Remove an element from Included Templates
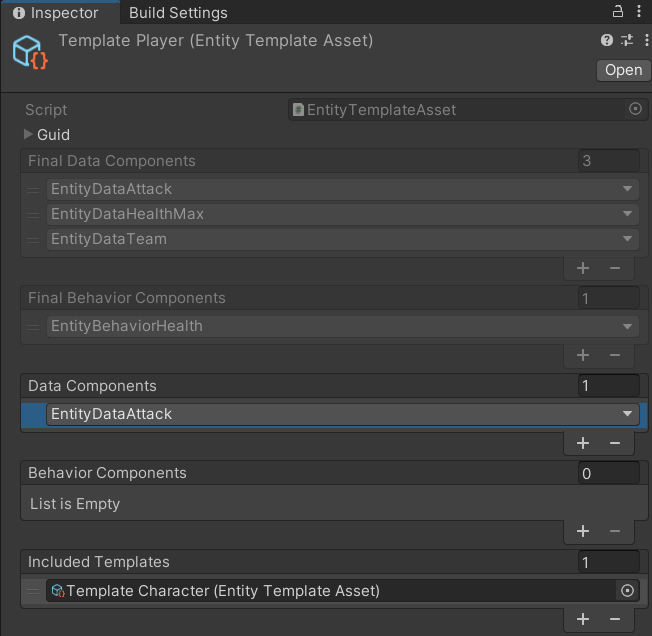 615,619
